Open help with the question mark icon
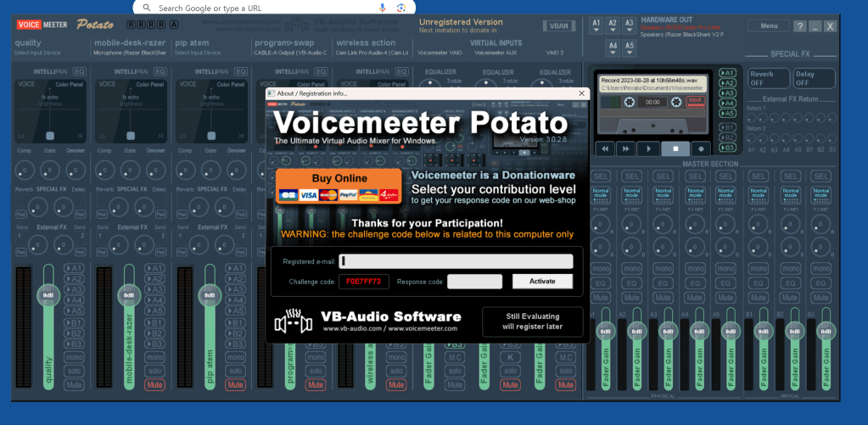The width and height of the screenshot is (868, 425). [799, 26]
